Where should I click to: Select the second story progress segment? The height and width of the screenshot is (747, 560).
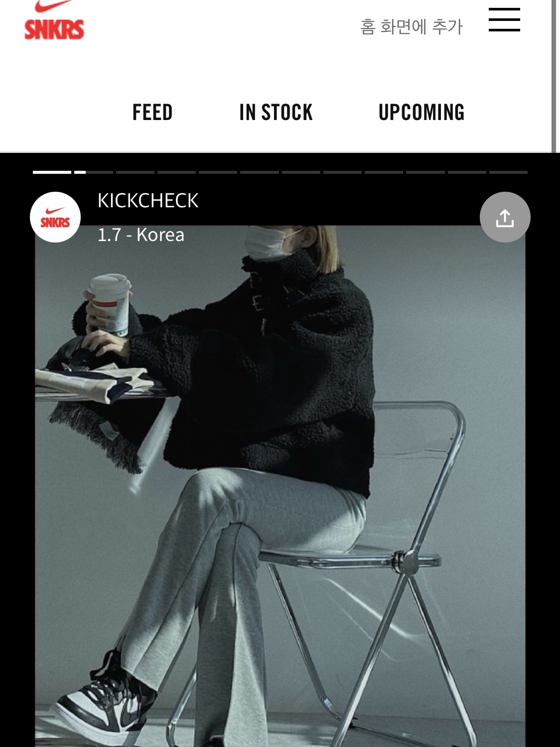[94, 172]
